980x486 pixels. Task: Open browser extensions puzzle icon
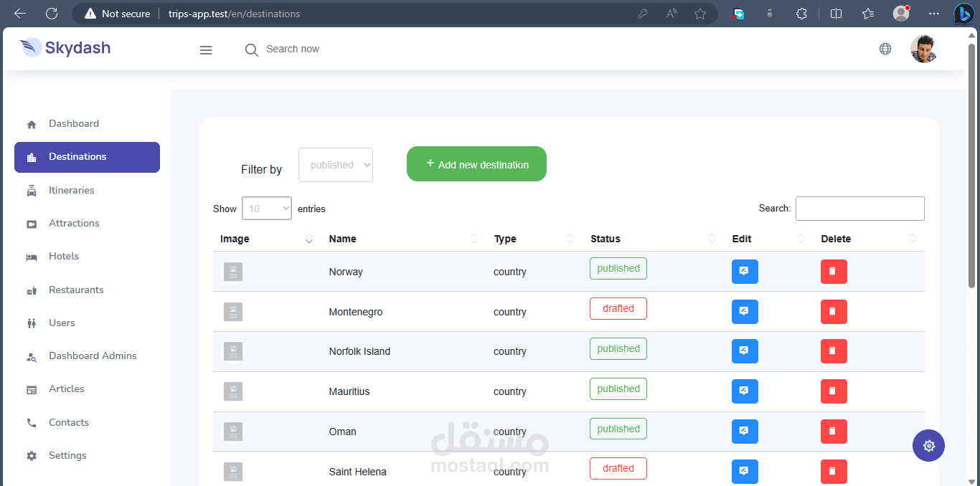pos(802,14)
